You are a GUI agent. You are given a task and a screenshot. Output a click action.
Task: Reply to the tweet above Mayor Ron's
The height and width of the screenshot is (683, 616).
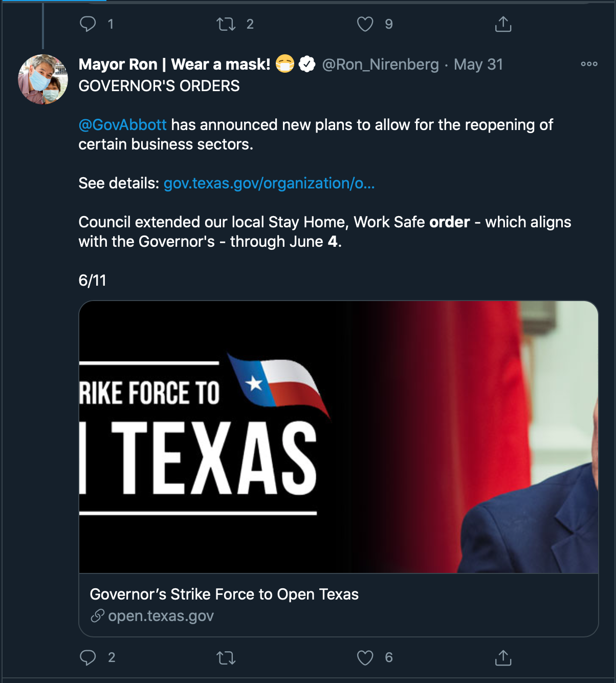[x=88, y=24]
